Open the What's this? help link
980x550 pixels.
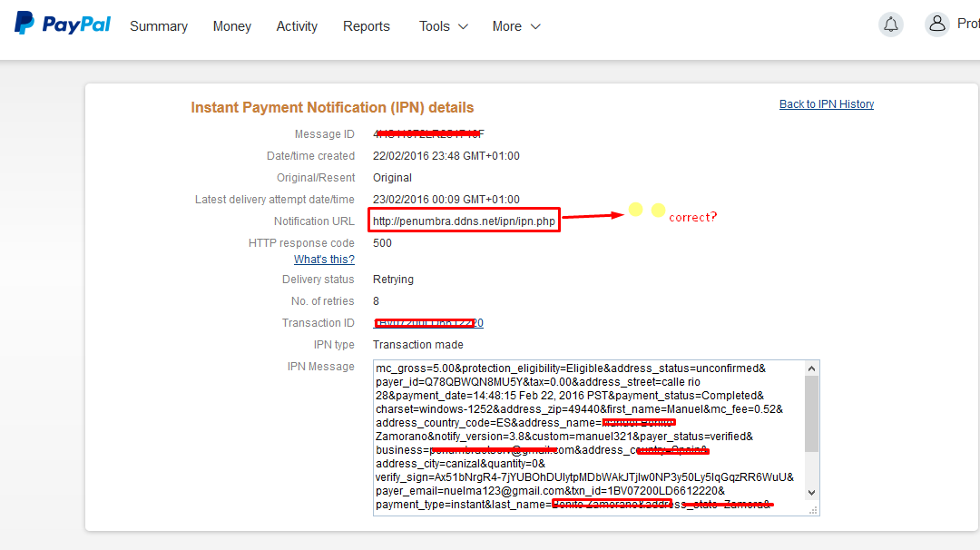[324, 260]
